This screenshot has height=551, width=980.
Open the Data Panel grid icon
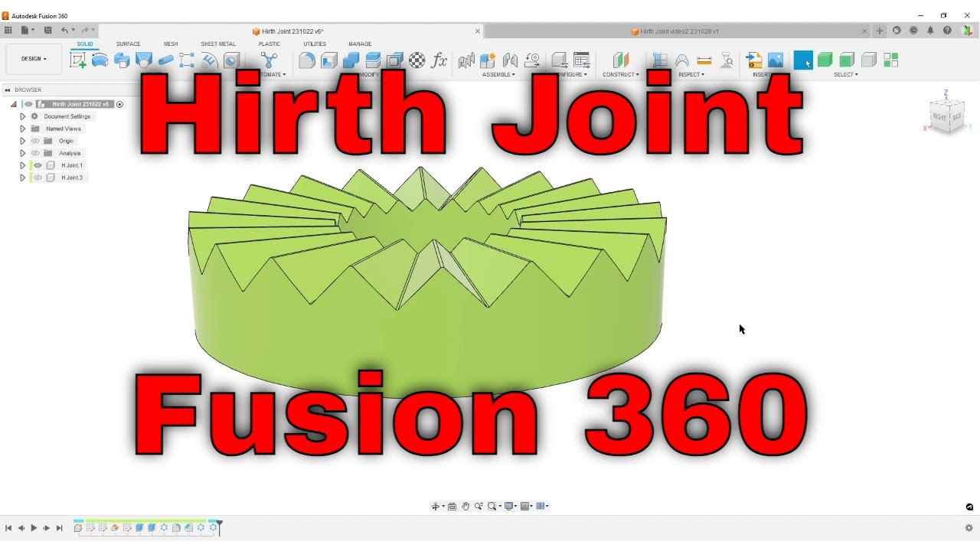(x=8, y=30)
